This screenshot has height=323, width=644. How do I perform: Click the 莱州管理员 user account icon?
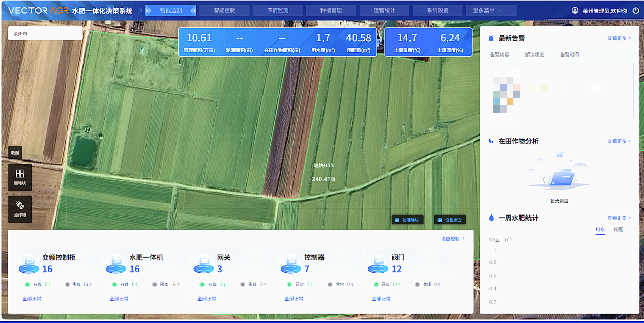[575, 9]
